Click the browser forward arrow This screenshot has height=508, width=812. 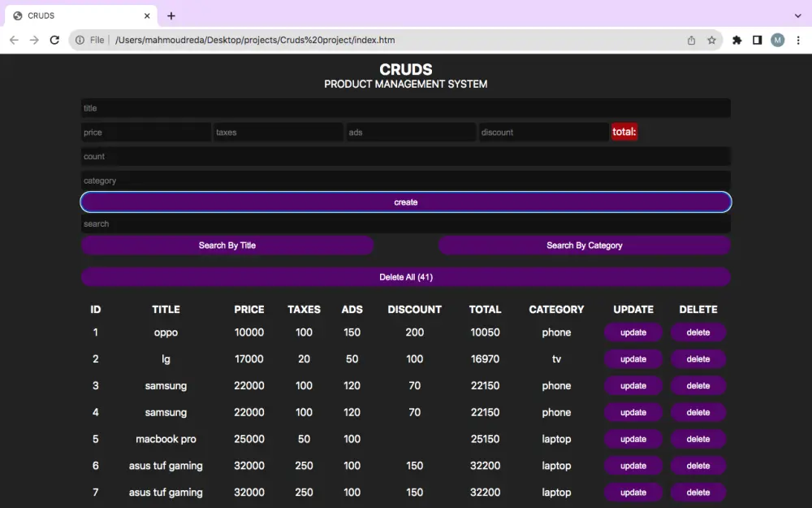click(34, 39)
